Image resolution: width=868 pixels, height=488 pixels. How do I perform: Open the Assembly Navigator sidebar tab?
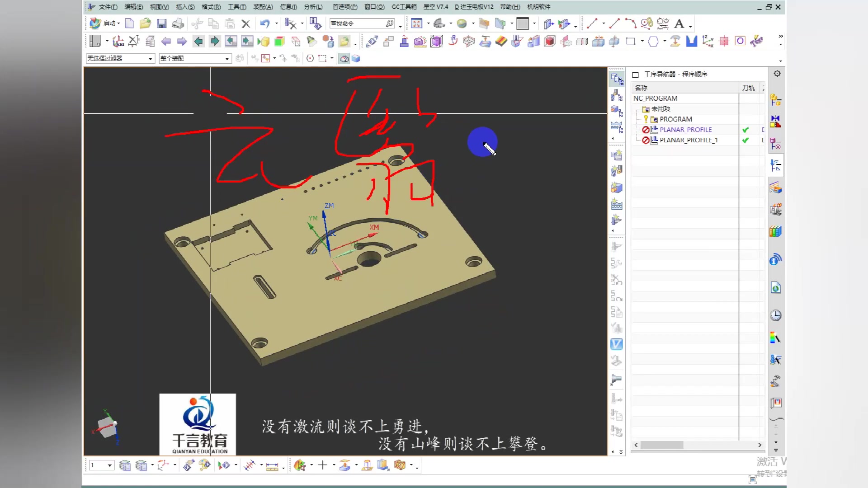coord(776,100)
